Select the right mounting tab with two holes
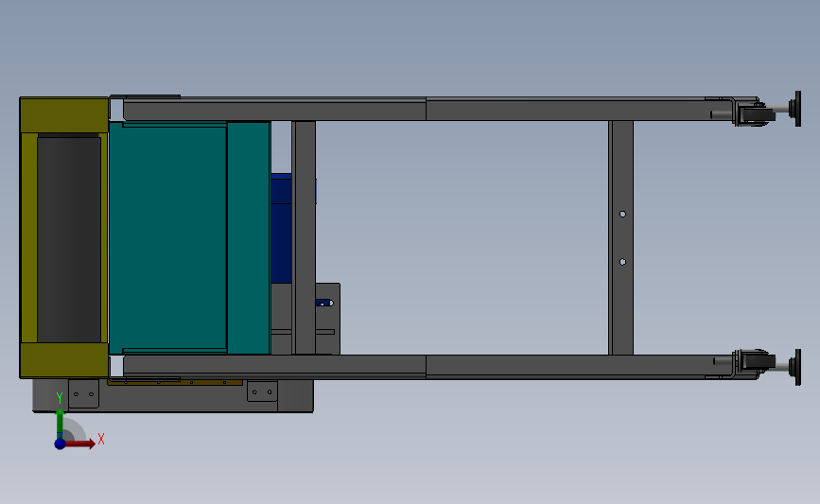 (262, 391)
